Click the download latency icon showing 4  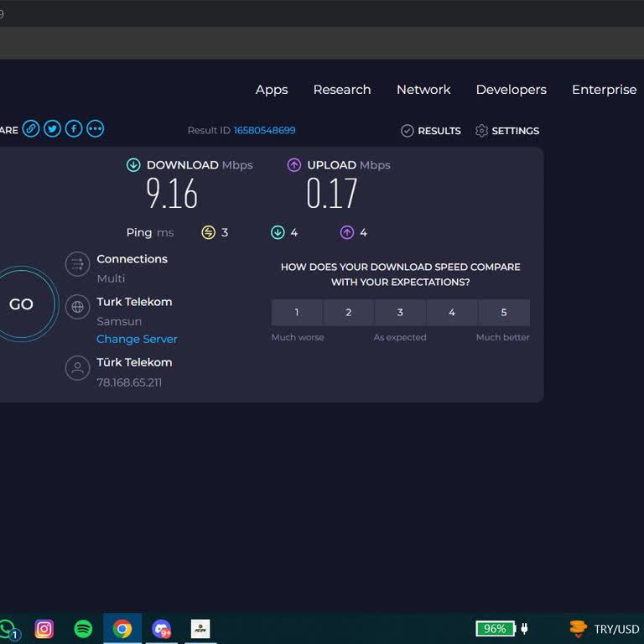(x=278, y=232)
